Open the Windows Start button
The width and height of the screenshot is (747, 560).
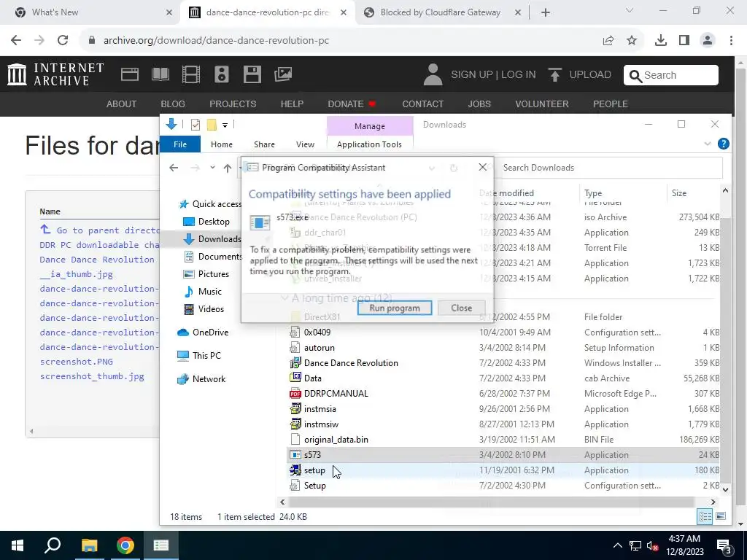pos(18,545)
